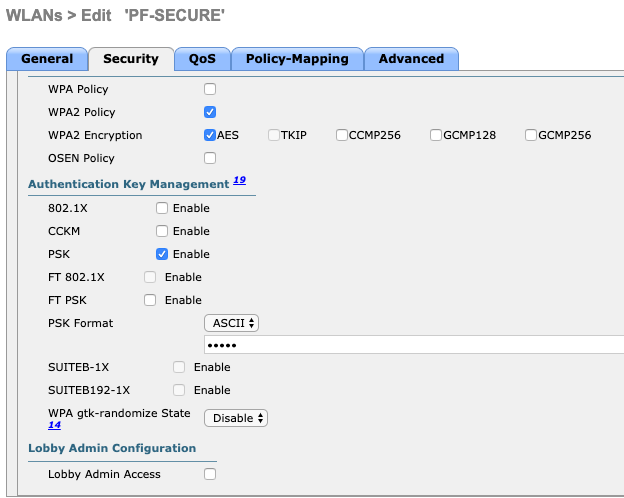Screen dimensions: 624x498
Task: Toggle AES encryption checkbox
Action: click(x=210, y=135)
